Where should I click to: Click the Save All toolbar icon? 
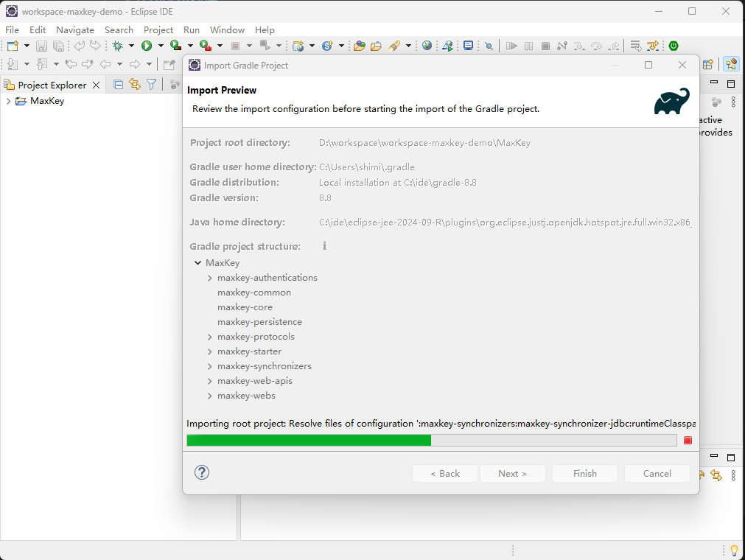[x=58, y=46]
